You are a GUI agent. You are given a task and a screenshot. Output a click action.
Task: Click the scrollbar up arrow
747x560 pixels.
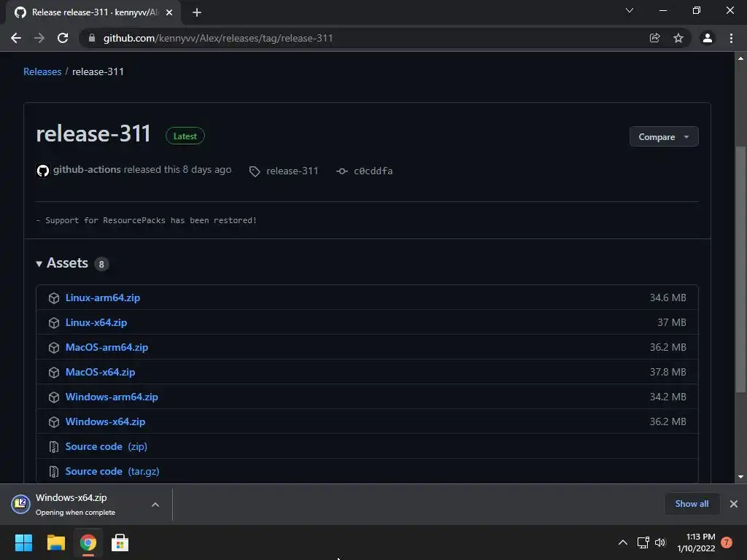coord(740,58)
